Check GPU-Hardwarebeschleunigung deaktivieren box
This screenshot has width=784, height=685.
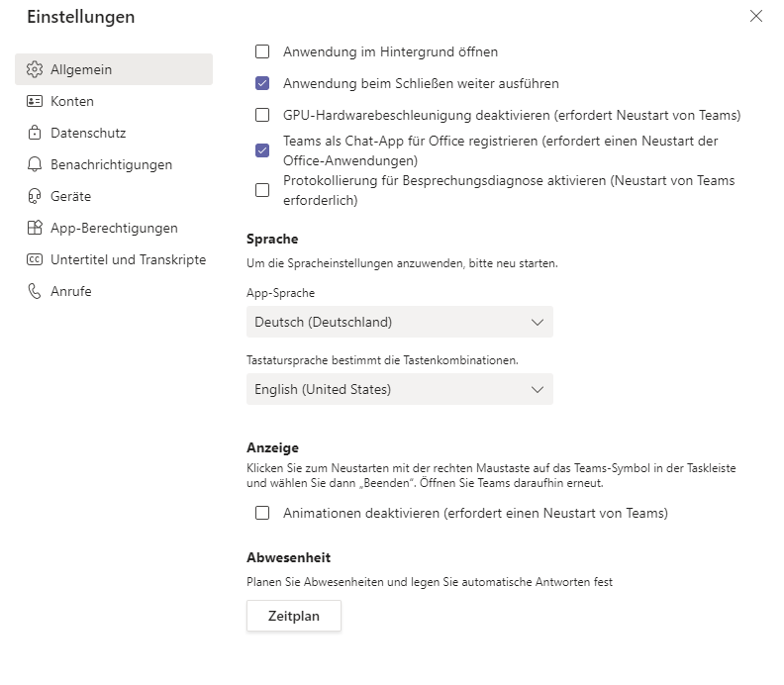pyautogui.click(x=262, y=115)
